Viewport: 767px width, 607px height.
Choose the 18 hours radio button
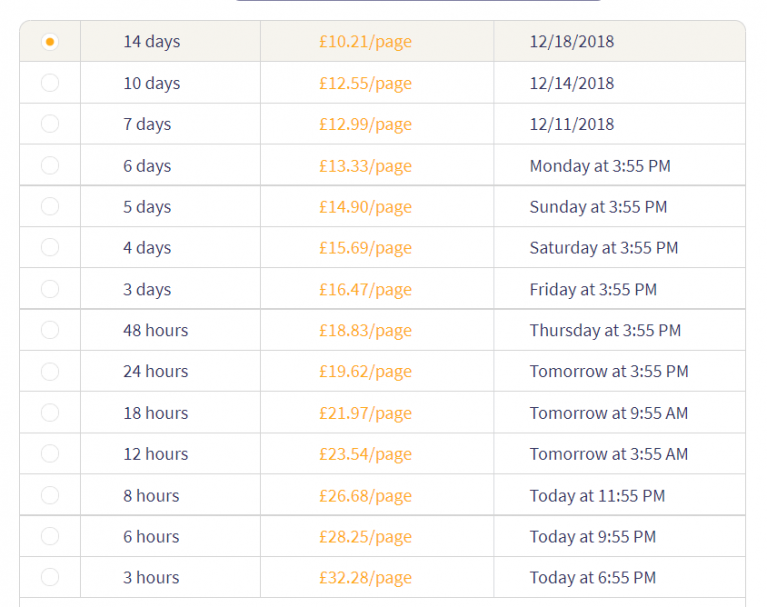(x=50, y=413)
